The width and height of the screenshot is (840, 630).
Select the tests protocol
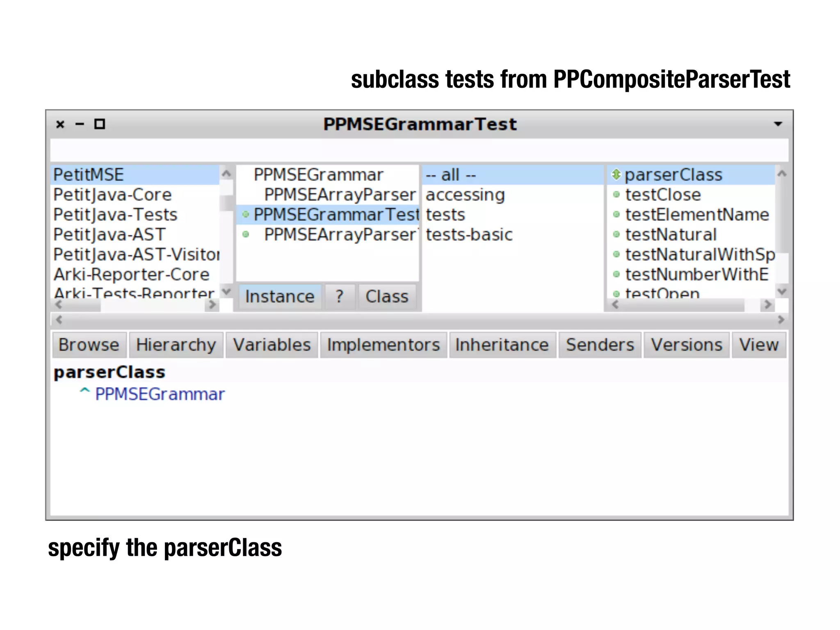tap(512, 215)
